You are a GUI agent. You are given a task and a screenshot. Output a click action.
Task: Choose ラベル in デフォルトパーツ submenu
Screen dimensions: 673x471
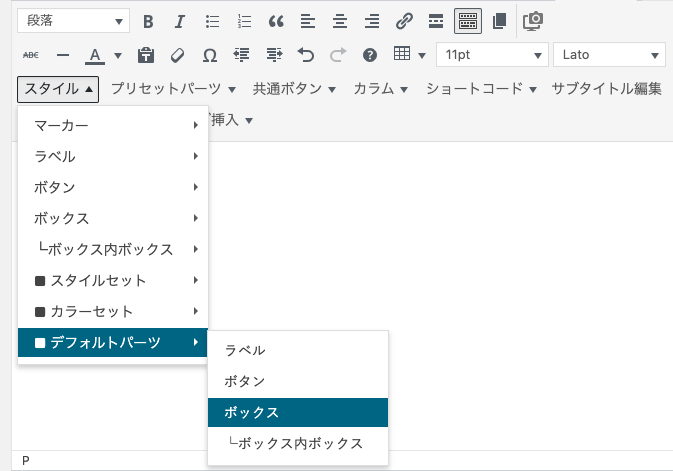[x=298, y=350]
